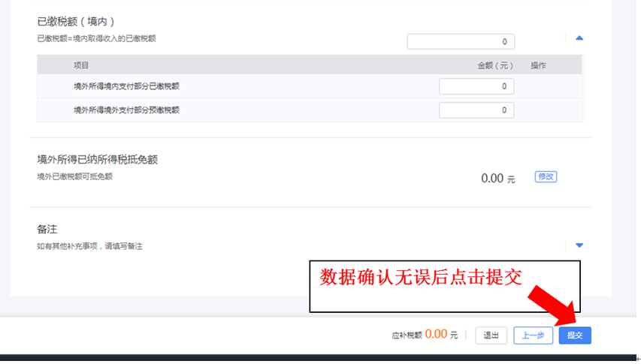
Task: Click the 已缴税额=境内取得收入的已缴税额 description
Action: click(96, 39)
